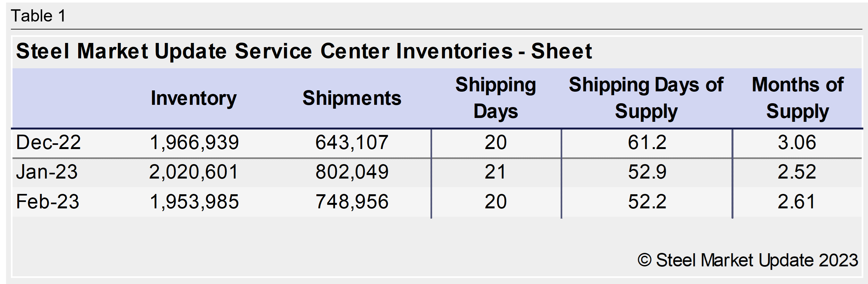This screenshot has height=284, width=868.
Task: Click the Jan-23 row label
Action: pos(46,172)
